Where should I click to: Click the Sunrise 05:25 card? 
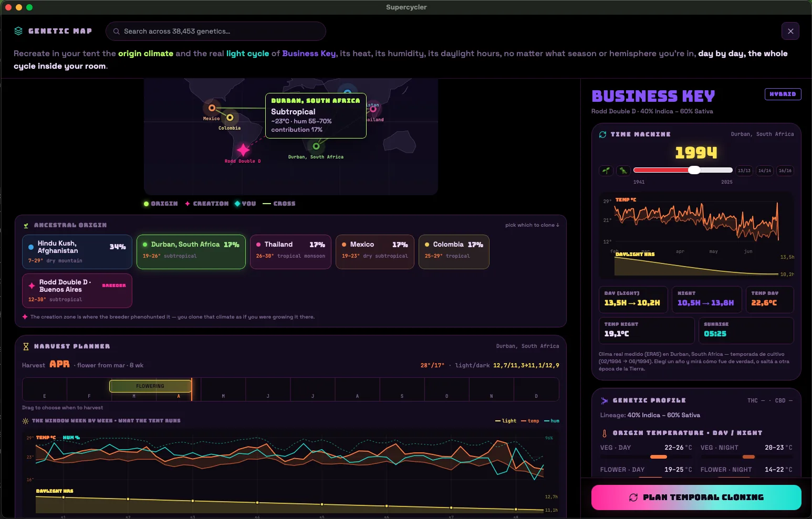746,331
